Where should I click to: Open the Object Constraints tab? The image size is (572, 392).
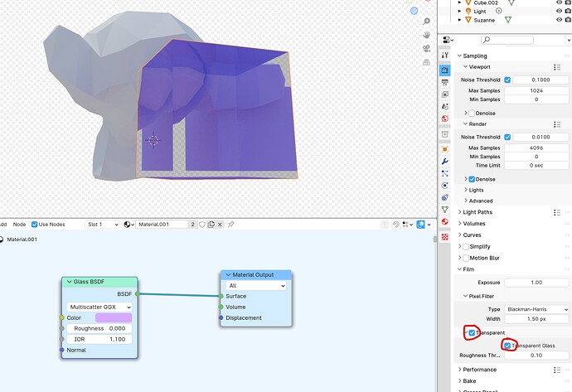pyautogui.click(x=444, y=197)
